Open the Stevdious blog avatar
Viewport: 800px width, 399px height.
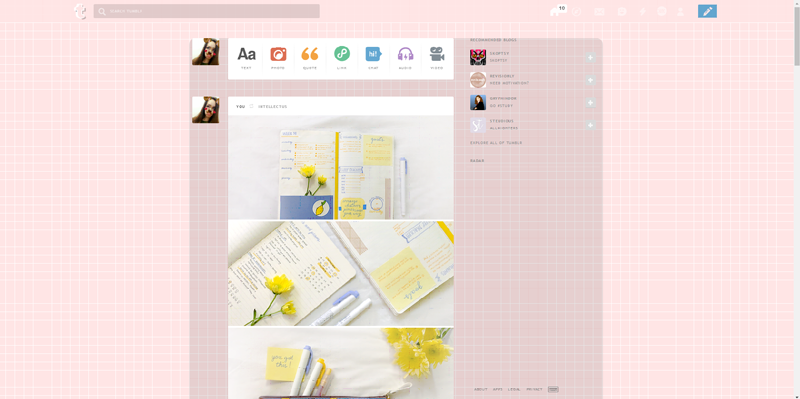click(478, 124)
